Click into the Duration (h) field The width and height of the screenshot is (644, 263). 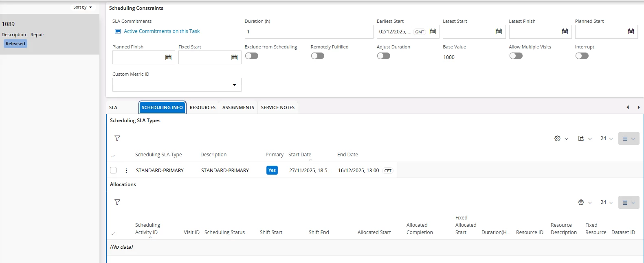tap(309, 32)
